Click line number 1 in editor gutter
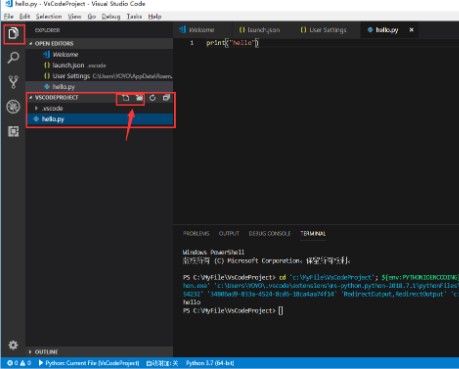This screenshot has width=459, height=369. click(192, 43)
